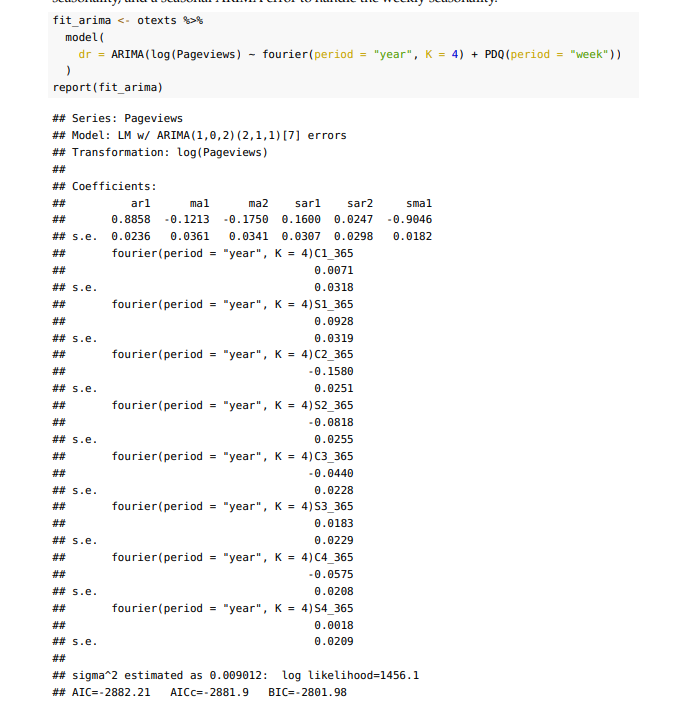Viewport: 686px width, 707px height.
Task: Click the sar1 coefficient value 0.1600
Action: [x=301, y=220]
